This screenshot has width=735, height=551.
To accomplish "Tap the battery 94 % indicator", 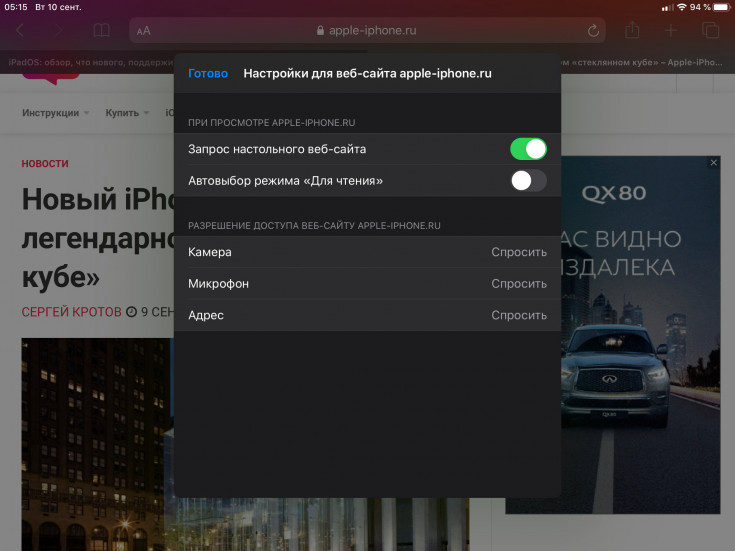I will pyautogui.click(x=710, y=7).
